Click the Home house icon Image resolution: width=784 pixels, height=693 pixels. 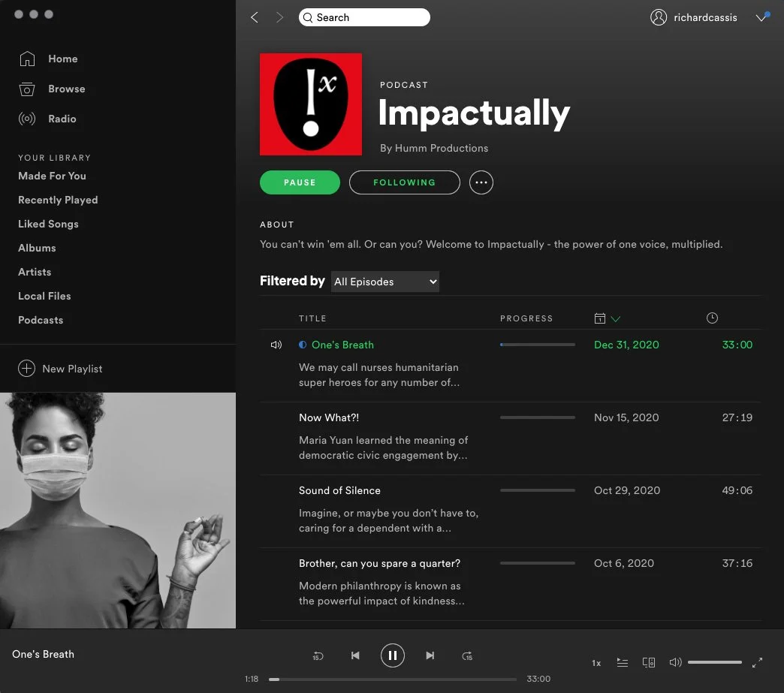[27, 59]
